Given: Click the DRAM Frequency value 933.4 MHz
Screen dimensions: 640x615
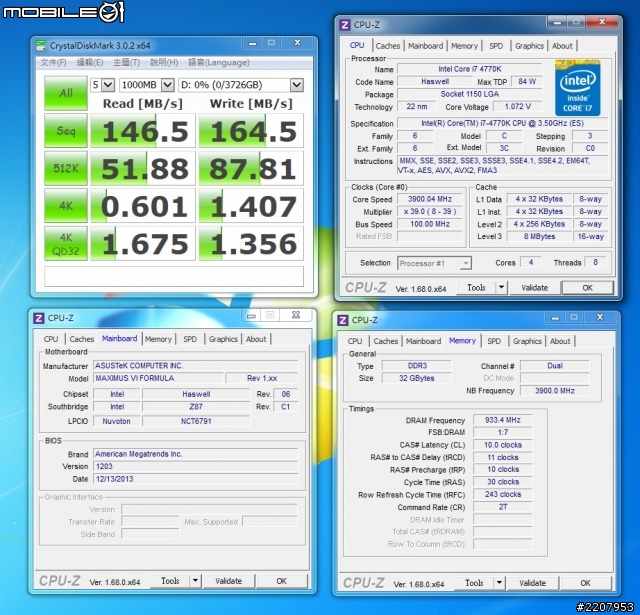Looking at the screenshot, I should [x=502, y=420].
